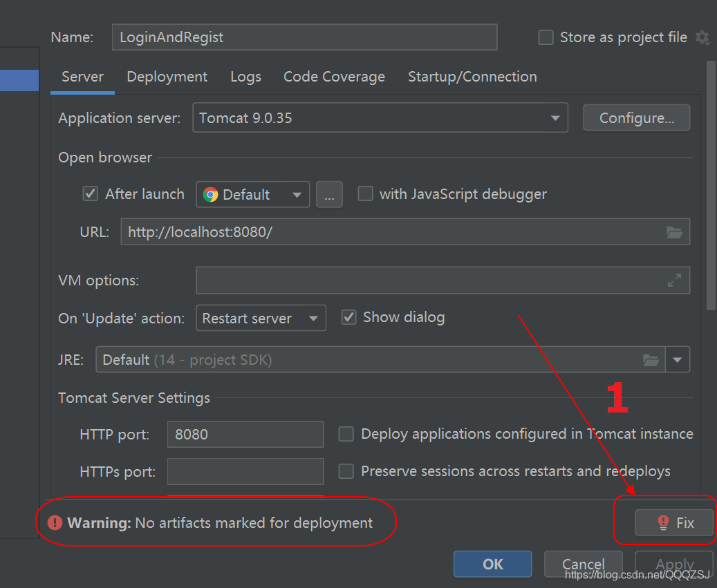Open the Logs tab
717x588 pixels.
tap(245, 77)
